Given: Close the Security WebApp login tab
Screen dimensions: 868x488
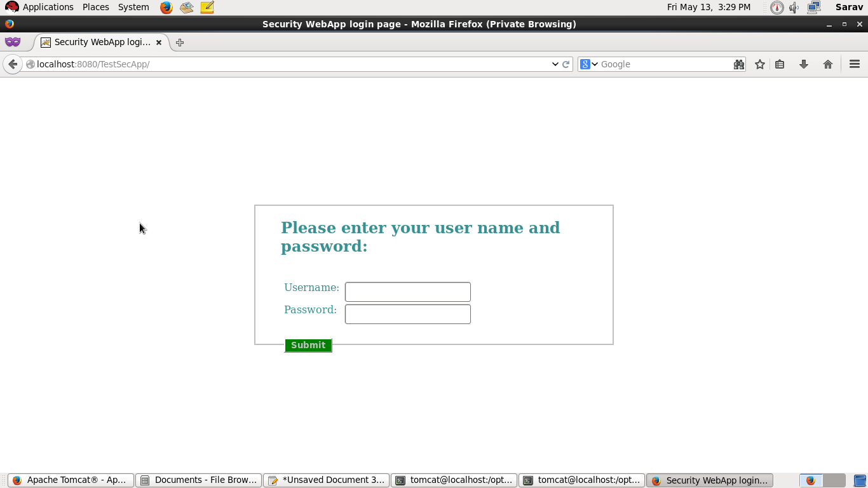Looking at the screenshot, I should pos(159,43).
